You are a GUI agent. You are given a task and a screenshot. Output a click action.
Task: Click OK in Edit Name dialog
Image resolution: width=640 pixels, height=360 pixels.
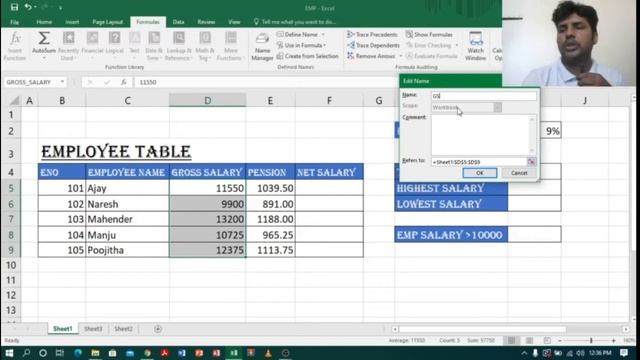(480, 173)
